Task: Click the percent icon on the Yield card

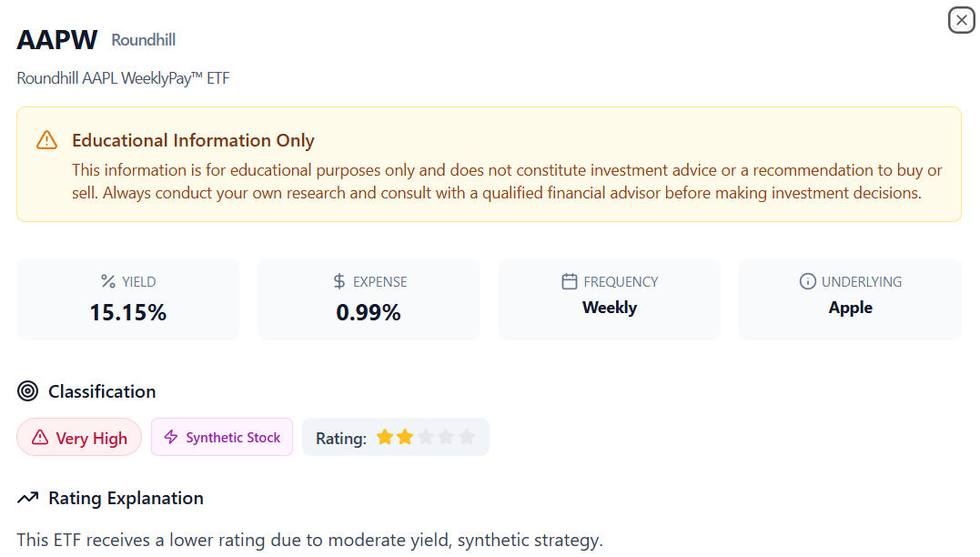Action: coord(108,281)
